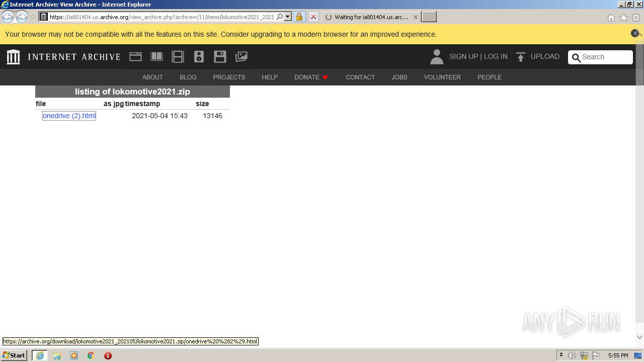Screen dimensions: 644x362
Task: Open the Windows Start button
Action: [x=14, y=355]
